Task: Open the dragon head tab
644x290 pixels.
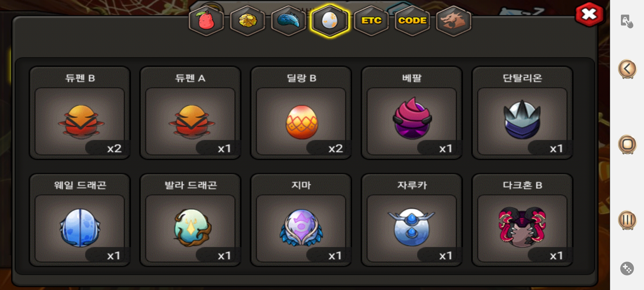Action: [x=453, y=21]
